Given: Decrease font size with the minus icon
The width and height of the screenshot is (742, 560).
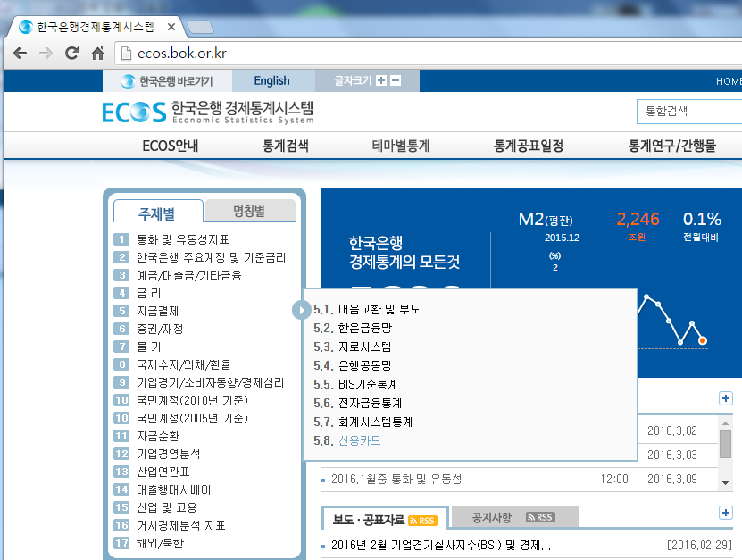Looking at the screenshot, I should click(396, 81).
